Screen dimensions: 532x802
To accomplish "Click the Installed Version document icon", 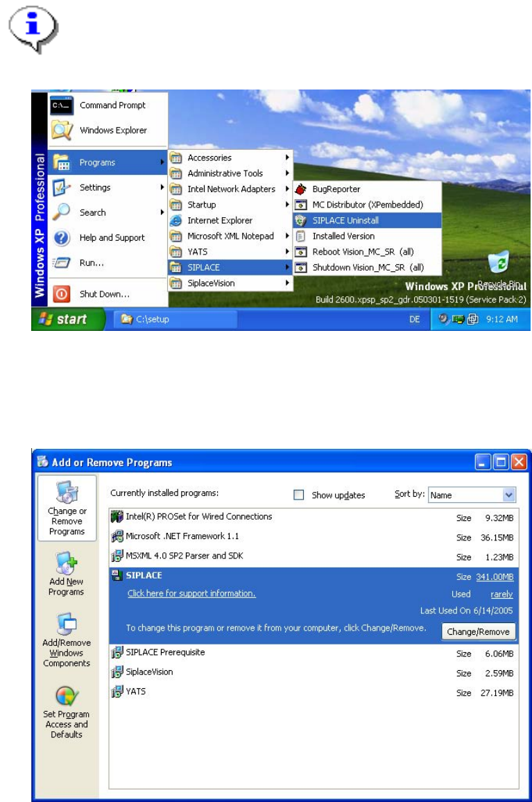I will (x=301, y=236).
